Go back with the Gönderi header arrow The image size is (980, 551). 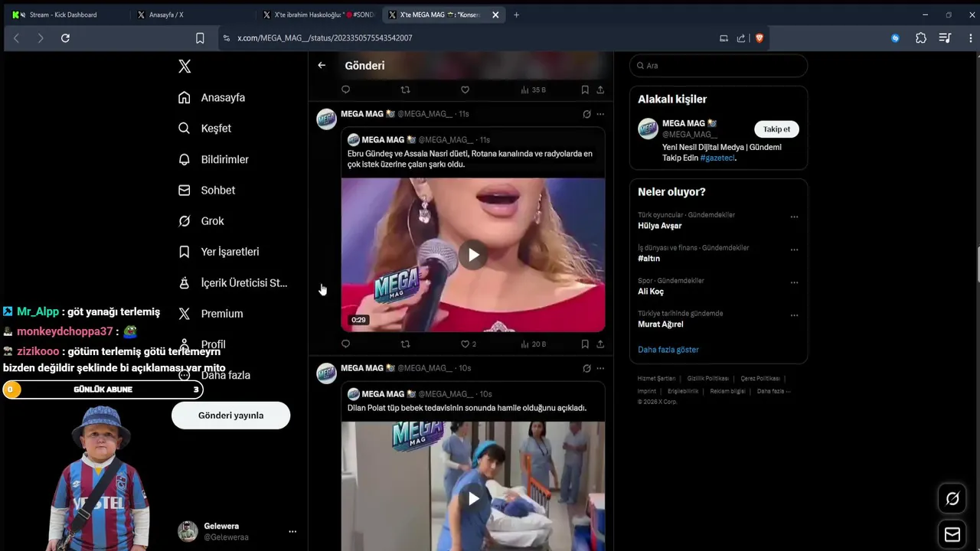(x=322, y=66)
